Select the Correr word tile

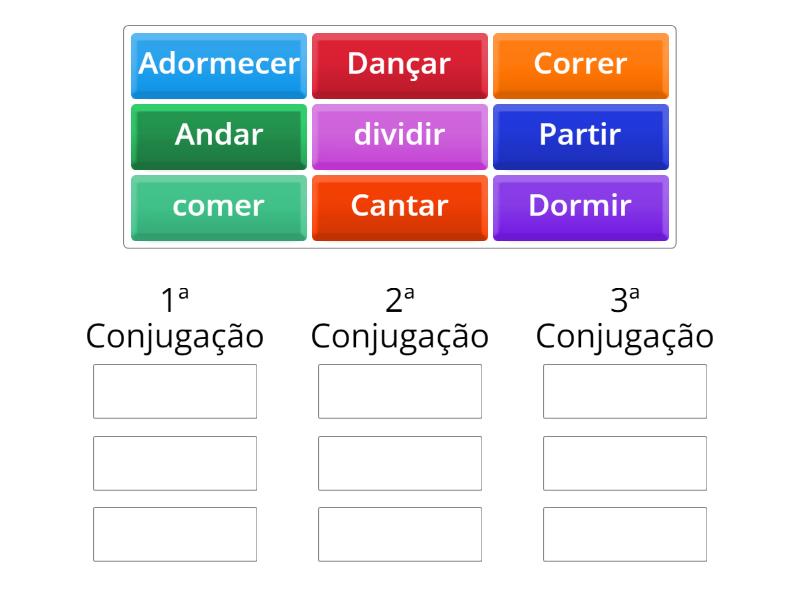581,64
